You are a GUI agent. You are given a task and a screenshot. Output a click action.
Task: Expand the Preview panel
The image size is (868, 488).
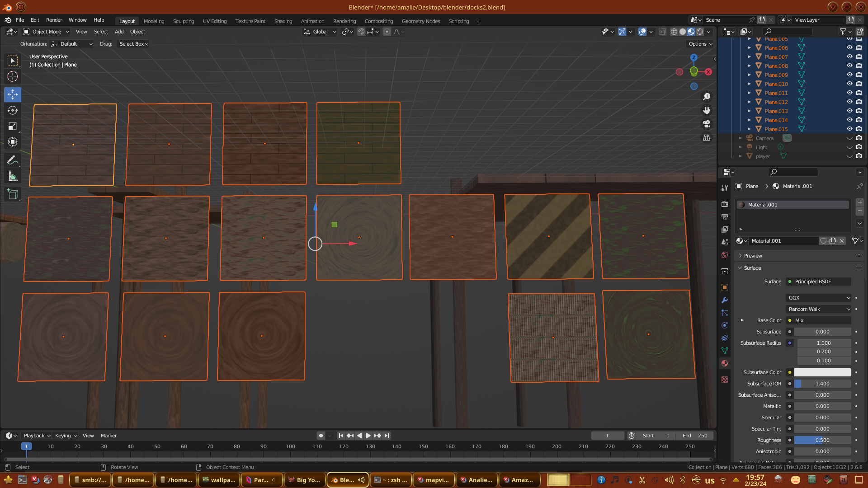(753, 256)
